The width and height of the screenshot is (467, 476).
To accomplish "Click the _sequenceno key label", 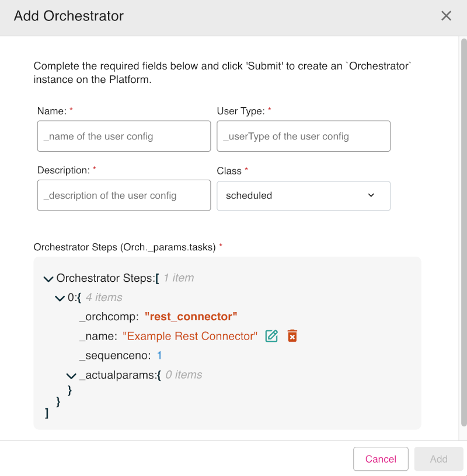I will (x=115, y=355).
